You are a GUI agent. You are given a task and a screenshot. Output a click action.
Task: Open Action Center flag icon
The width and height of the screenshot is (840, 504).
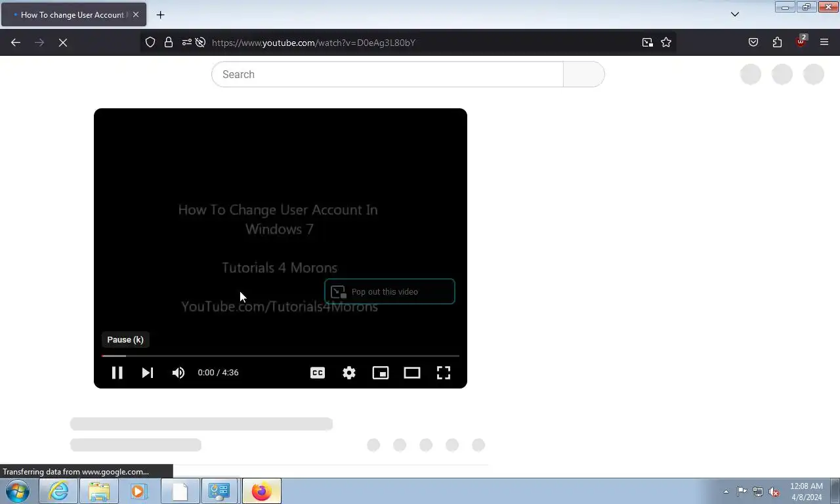click(742, 492)
